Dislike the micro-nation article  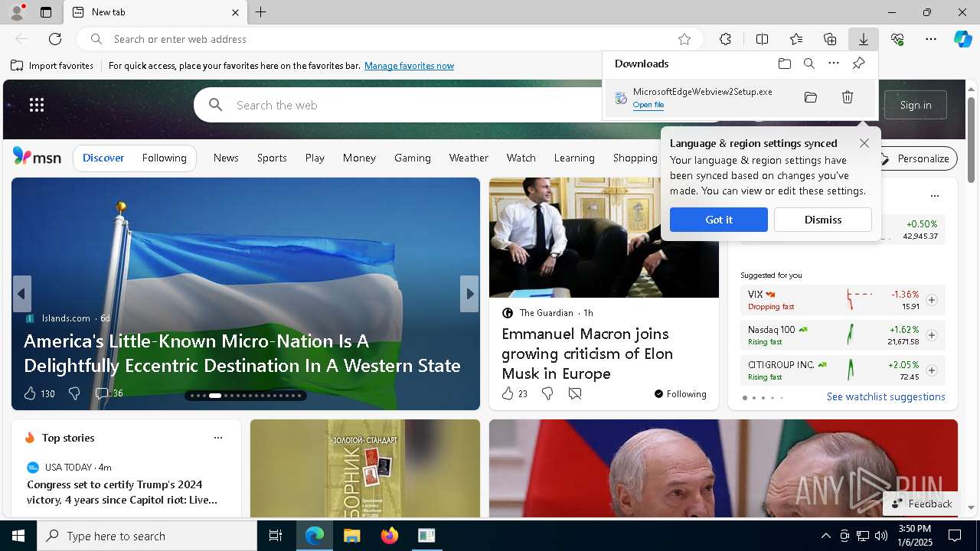tap(74, 393)
